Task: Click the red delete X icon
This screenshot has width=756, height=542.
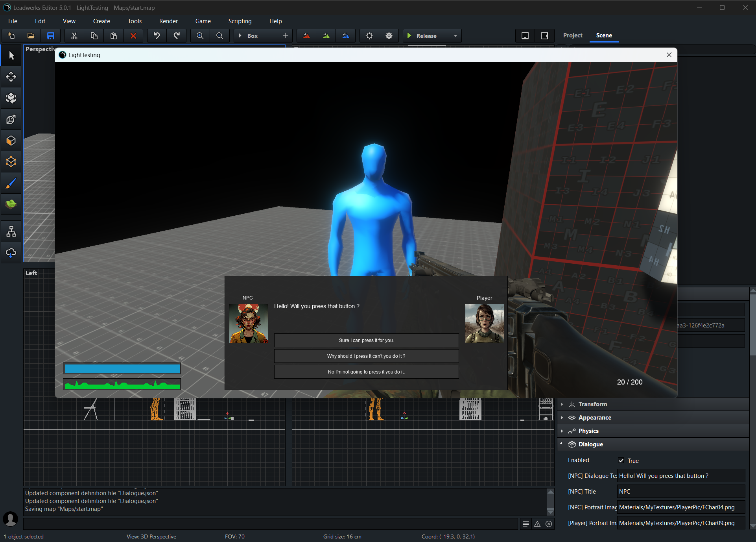Action: [133, 36]
